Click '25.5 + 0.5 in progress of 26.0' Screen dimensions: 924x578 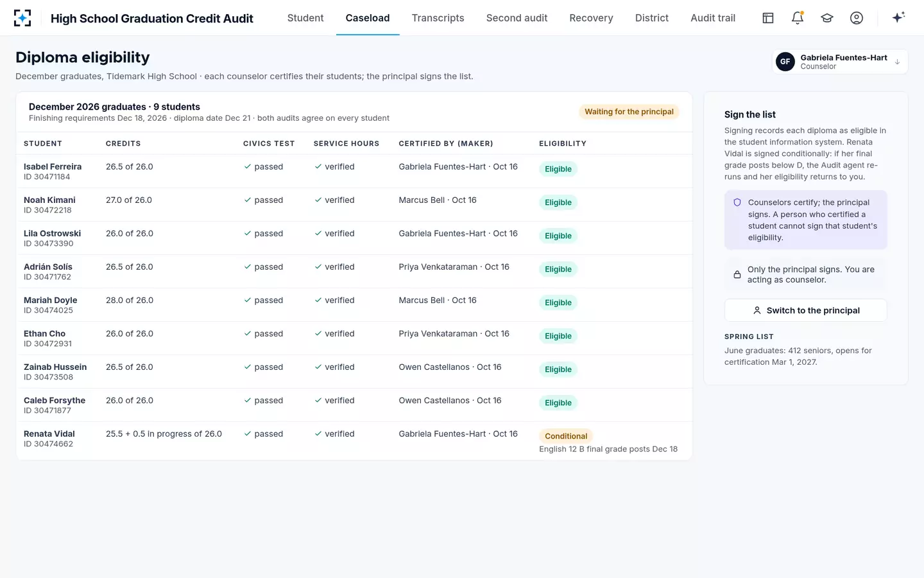164,433
